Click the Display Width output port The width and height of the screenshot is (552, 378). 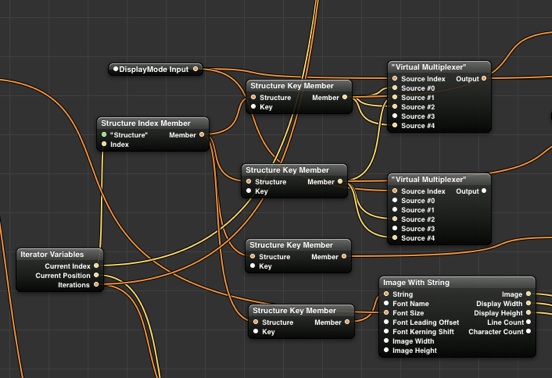click(x=528, y=303)
